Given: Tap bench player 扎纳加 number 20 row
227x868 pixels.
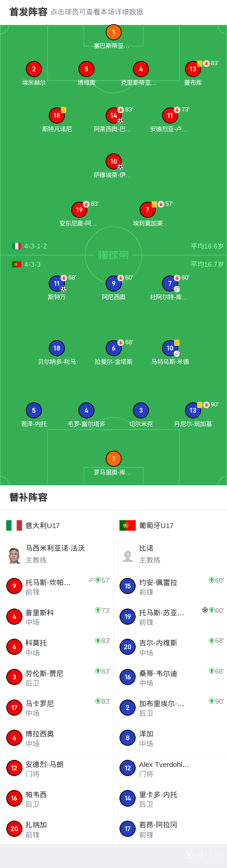Looking at the screenshot, I should tap(57, 829).
